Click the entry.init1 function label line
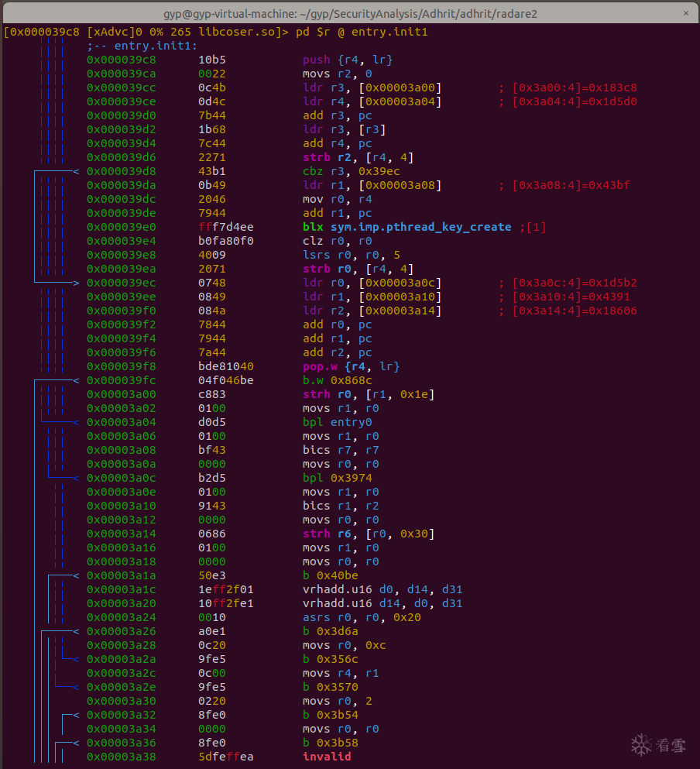This screenshot has height=769, width=700. (145, 46)
